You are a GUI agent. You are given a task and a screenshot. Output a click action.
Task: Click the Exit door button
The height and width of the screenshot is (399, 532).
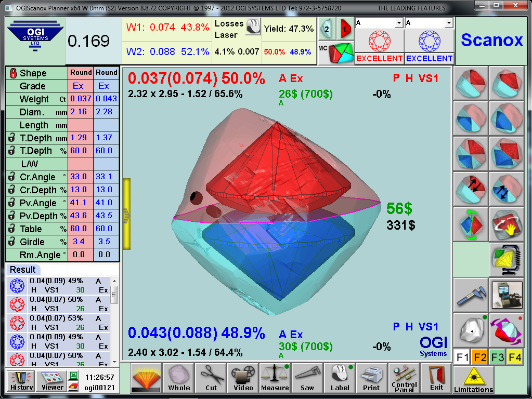coord(436,378)
